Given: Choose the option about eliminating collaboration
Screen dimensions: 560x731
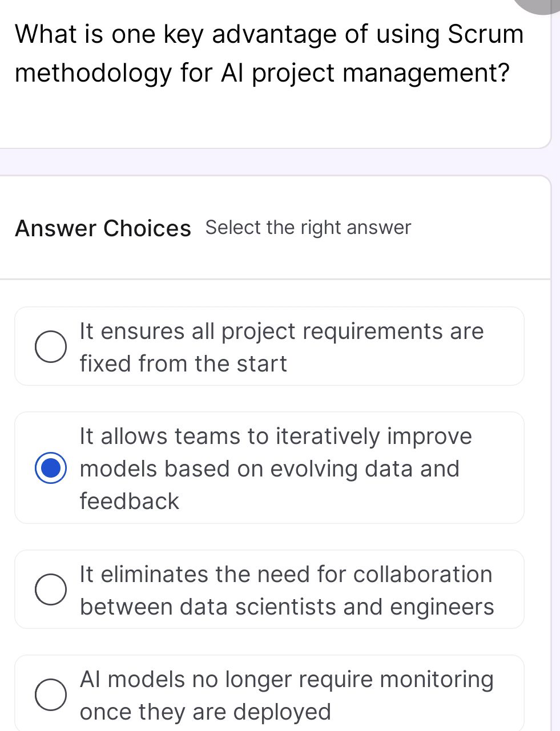Looking at the screenshot, I should (51, 589).
